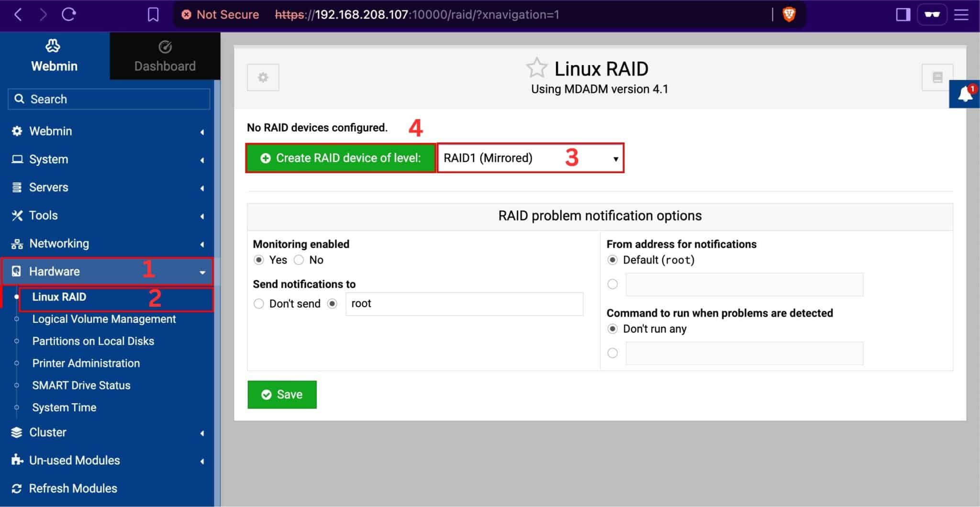Click the Not Secure warning icon
Screen dimensions: 980x507
click(187, 14)
